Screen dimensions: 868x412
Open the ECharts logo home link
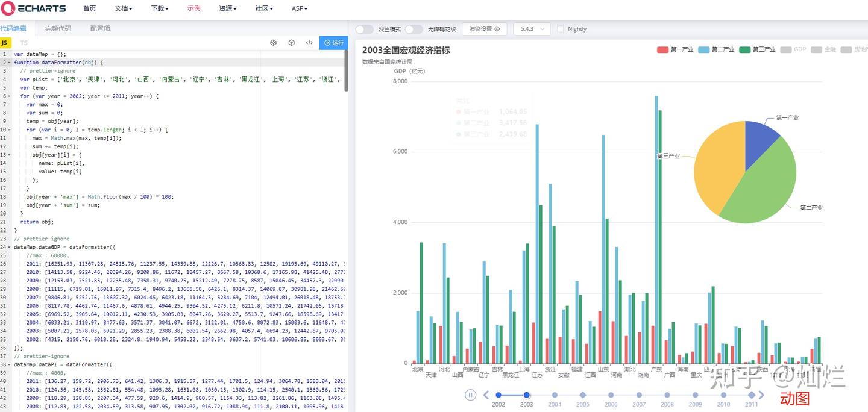click(x=33, y=8)
